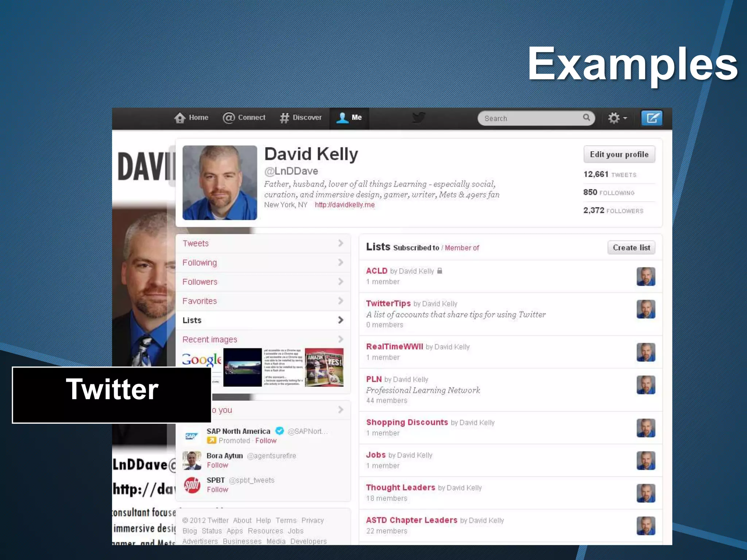Follow Bora Aytun
Image resolution: width=747 pixels, height=560 pixels.
tap(217, 465)
